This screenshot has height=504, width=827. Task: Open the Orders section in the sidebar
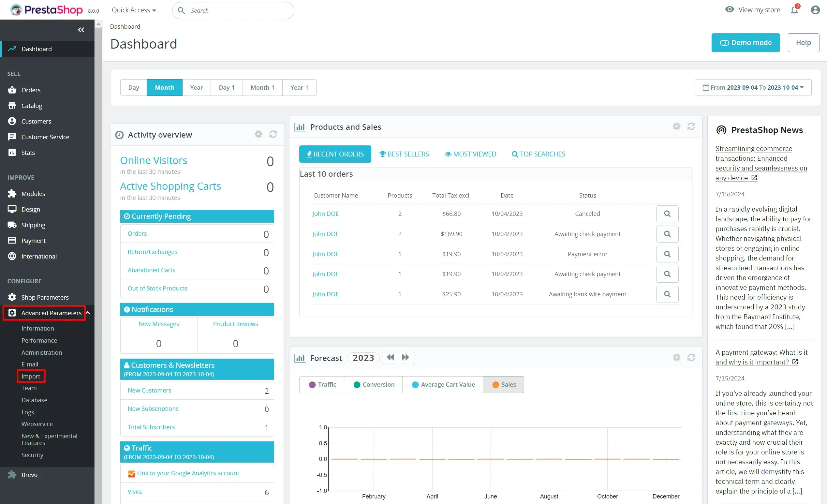click(32, 90)
